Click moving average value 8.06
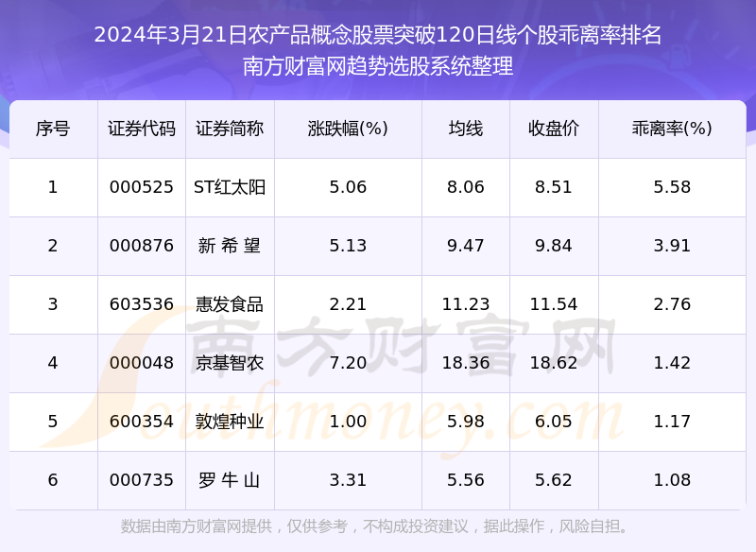 465,187
